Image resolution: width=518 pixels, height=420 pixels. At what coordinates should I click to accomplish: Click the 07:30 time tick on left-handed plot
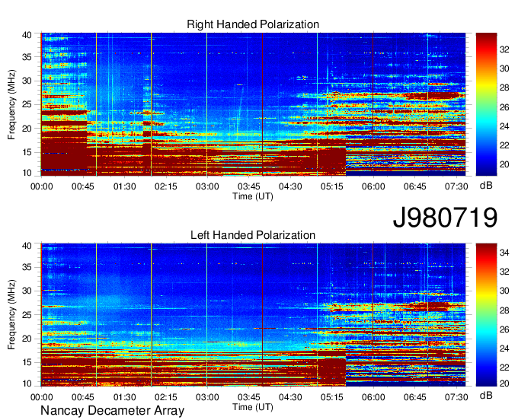456,397
